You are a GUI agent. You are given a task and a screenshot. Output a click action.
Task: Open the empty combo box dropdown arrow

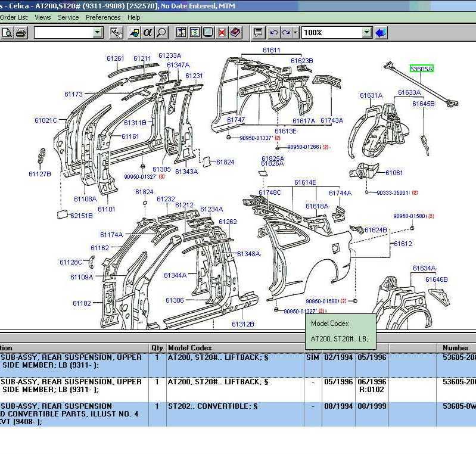98,32
